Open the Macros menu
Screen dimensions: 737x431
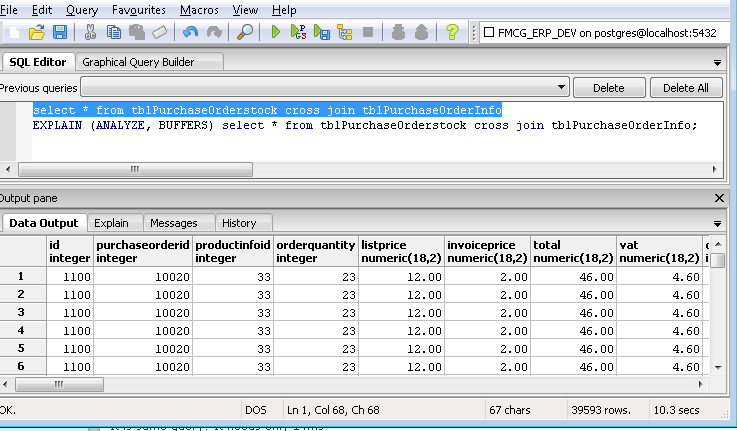point(199,10)
